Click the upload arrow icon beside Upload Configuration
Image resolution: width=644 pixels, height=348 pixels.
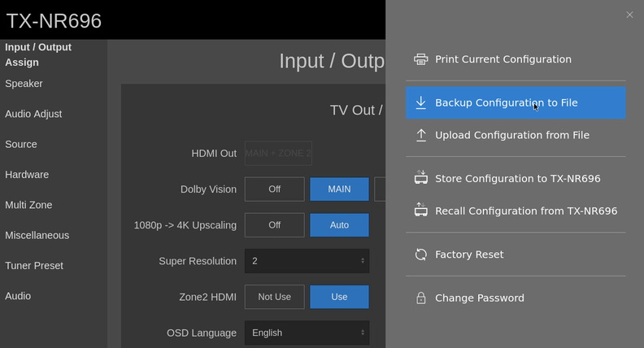pyautogui.click(x=421, y=135)
